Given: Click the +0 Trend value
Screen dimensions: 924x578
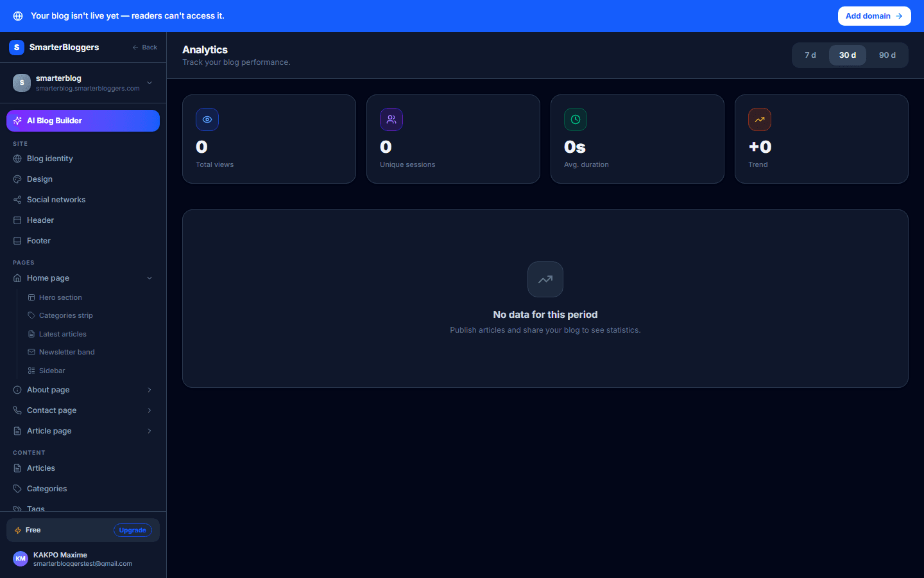Looking at the screenshot, I should click(760, 147).
